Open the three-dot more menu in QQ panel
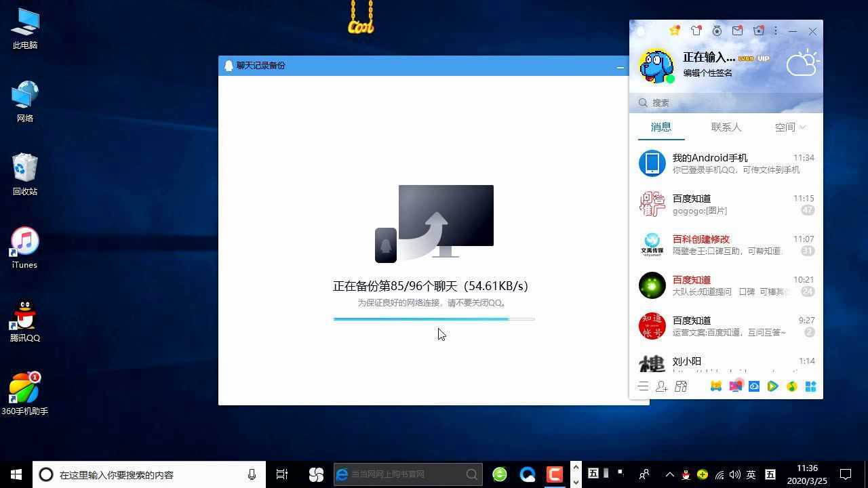Screen dimensions: 868x488 pyautogui.click(x=776, y=30)
